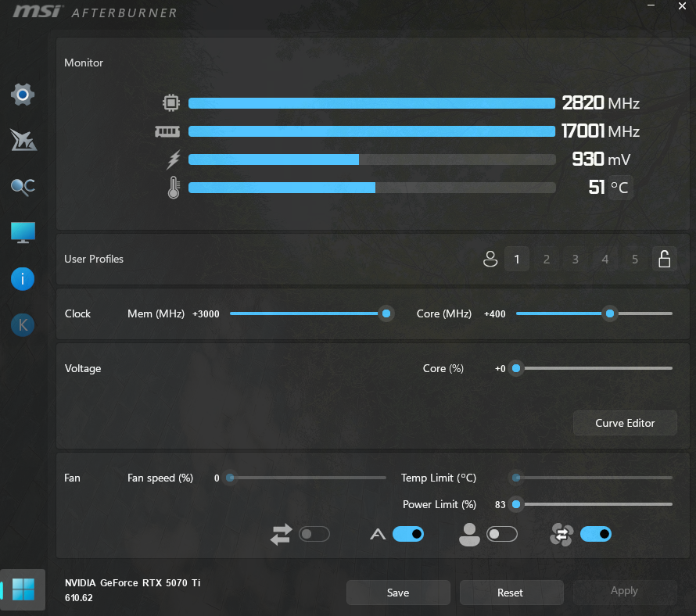Open hardware monitor screen icon in sidebar

(23, 232)
